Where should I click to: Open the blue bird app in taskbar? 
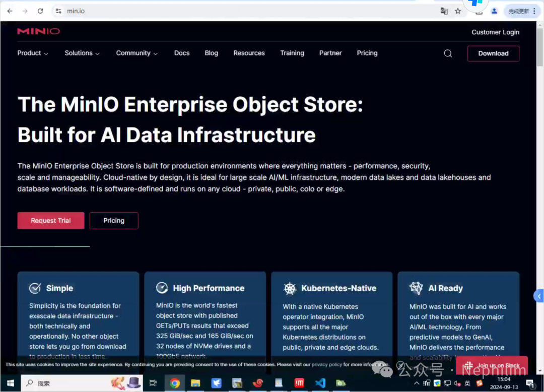point(216,383)
